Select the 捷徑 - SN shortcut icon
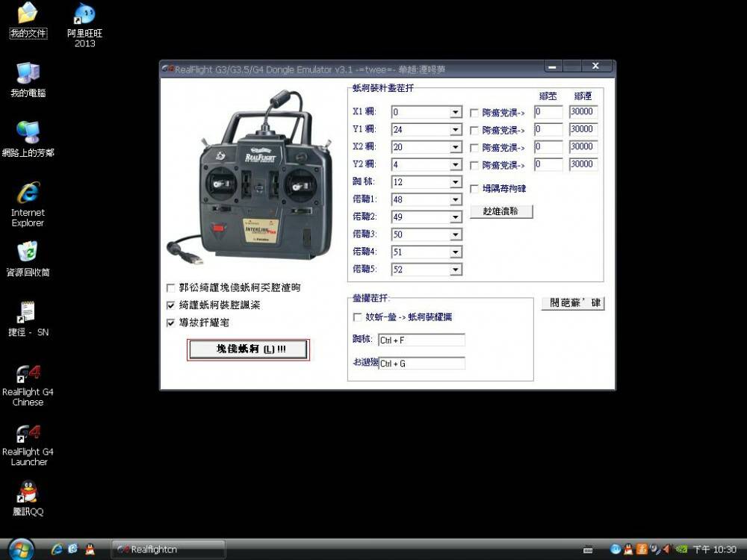Image resolution: width=747 pixels, height=560 pixels. (28, 319)
